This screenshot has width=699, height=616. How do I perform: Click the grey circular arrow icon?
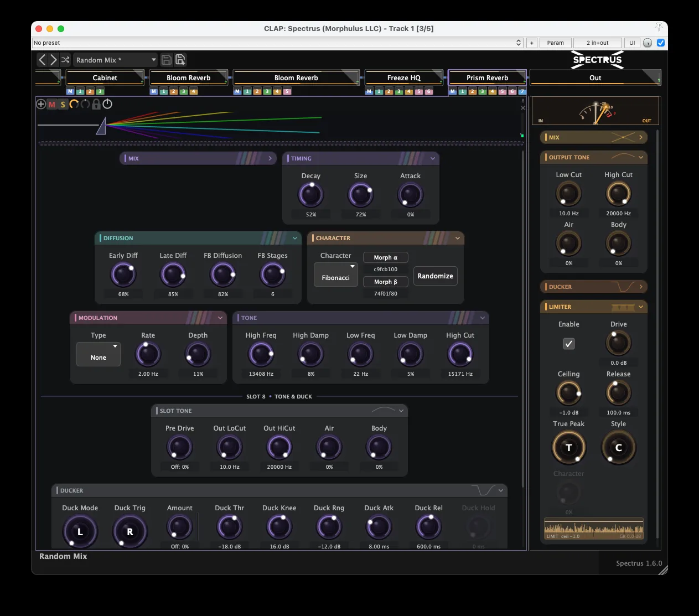coord(85,104)
